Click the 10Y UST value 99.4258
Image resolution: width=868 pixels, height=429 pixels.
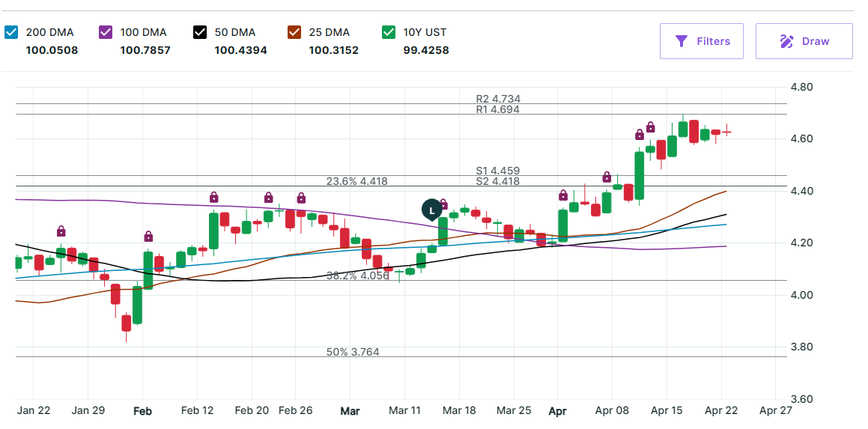[426, 50]
